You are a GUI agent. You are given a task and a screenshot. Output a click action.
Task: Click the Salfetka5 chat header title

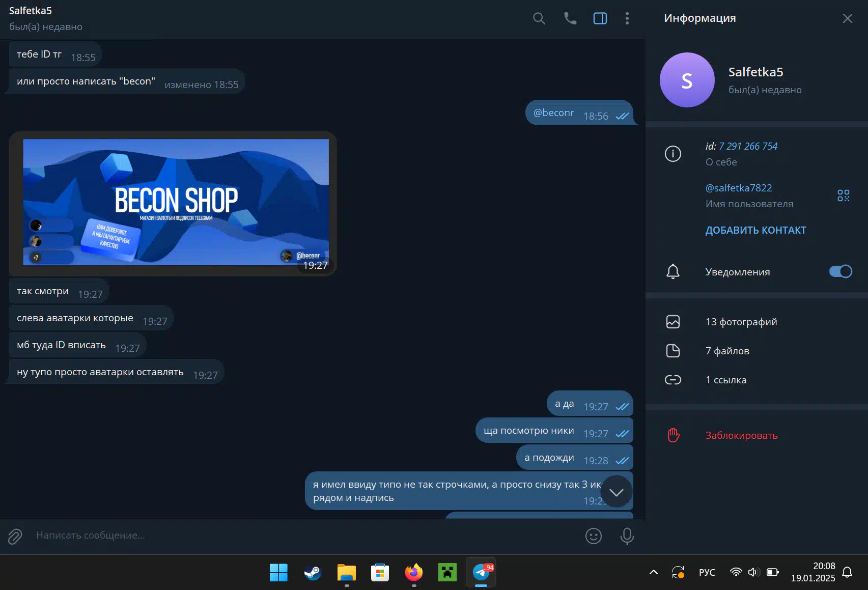[x=30, y=11]
